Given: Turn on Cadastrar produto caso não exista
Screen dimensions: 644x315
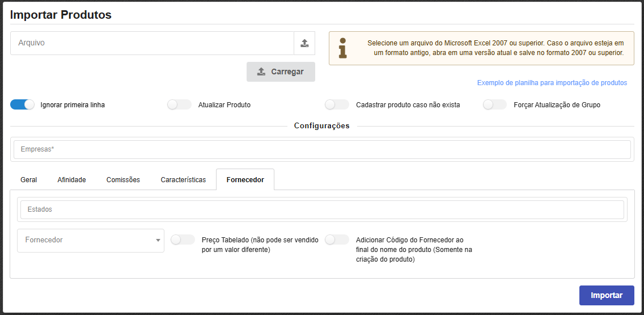Looking at the screenshot, I should point(337,104).
